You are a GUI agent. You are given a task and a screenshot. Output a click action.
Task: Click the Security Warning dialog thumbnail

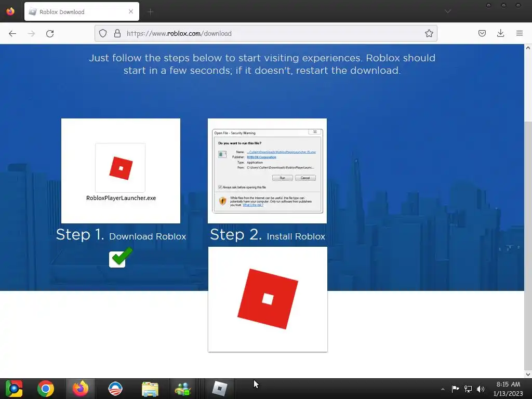268,170
